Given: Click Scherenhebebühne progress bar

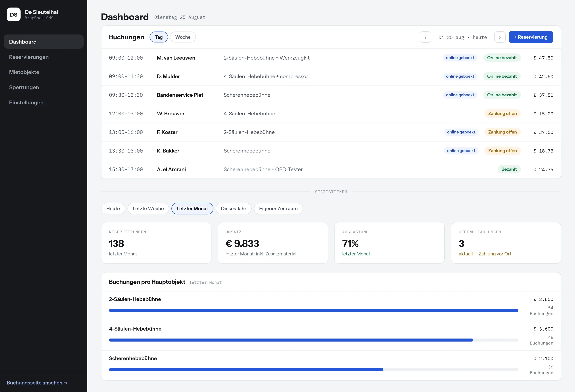Looking at the screenshot, I should (313, 370).
